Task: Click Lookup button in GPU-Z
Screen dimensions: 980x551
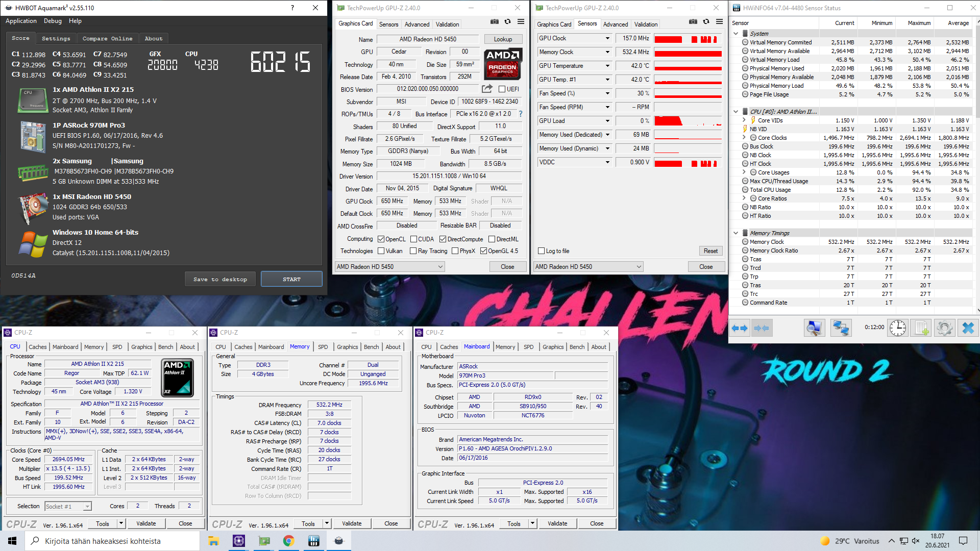Action: click(x=503, y=39)
